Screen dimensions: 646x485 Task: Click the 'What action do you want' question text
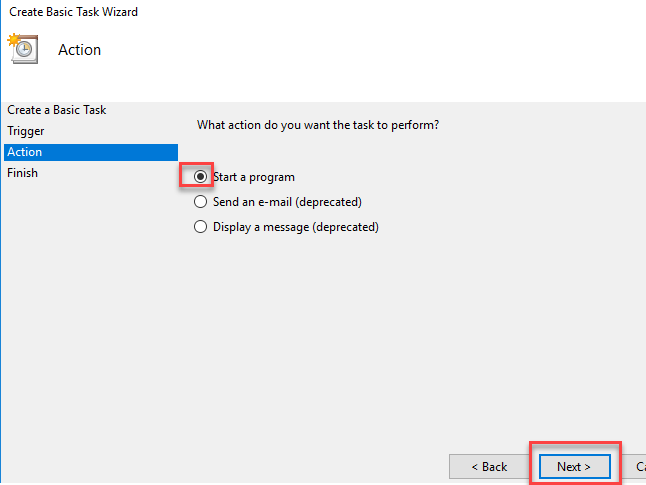318,125
